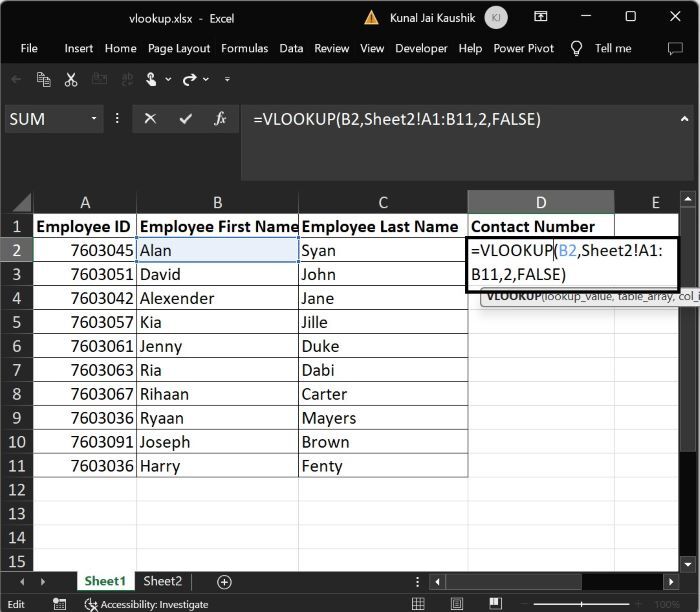Click next sheet navigation arrow
700x612 pixels.
coord(42,582)
